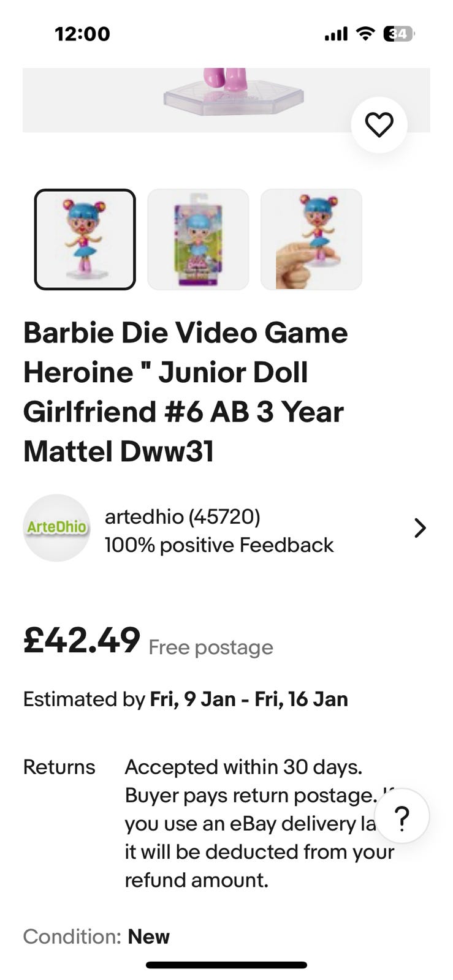
Task: Show the hand-held doll thumbnail
Action: (311, 239)
